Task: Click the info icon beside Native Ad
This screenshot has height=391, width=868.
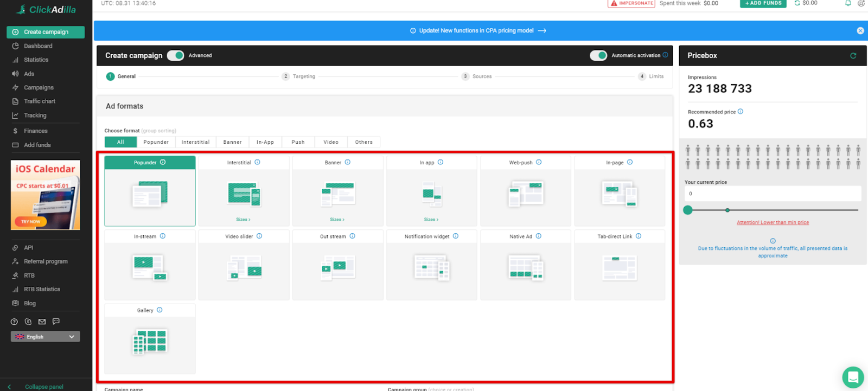Action: [539, 236]
